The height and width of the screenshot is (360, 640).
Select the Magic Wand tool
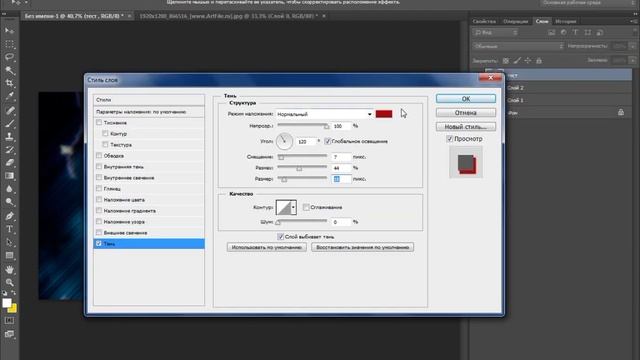click(9, 70)
